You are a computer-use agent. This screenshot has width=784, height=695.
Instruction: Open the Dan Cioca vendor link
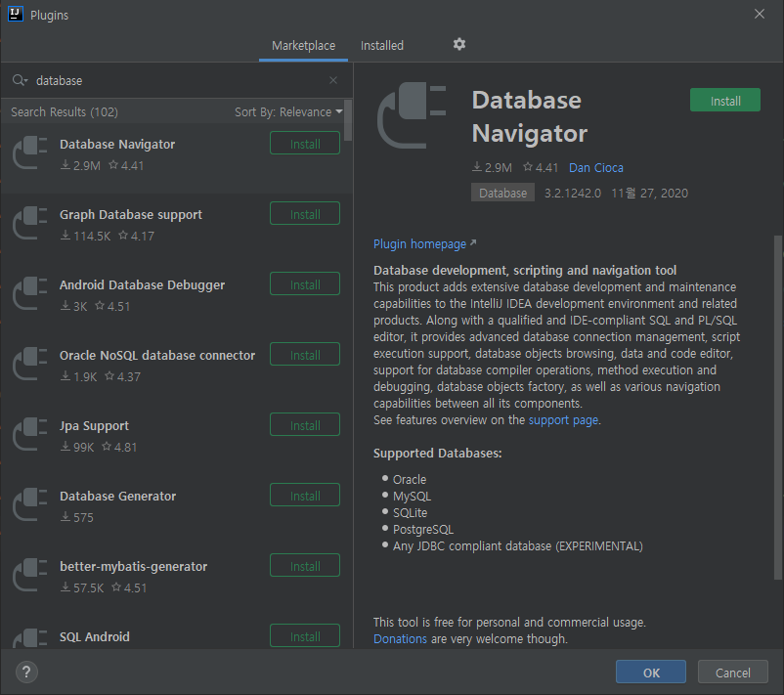pos(596,168)
